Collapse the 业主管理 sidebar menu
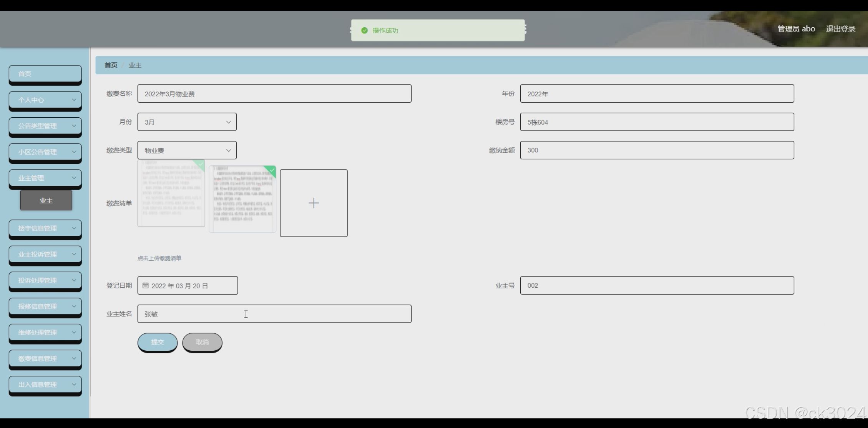 point(45,178)
